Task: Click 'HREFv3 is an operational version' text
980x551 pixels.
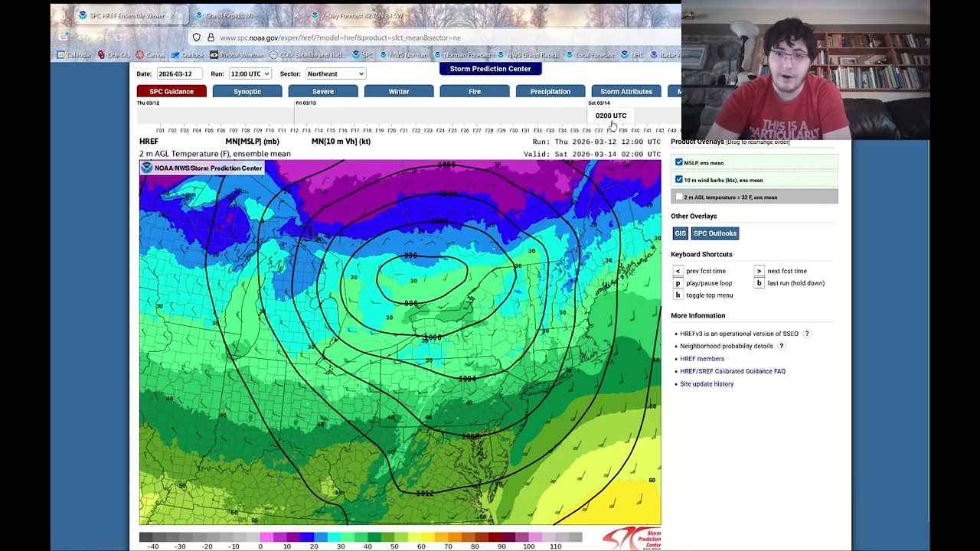Action: click(739, 334)
